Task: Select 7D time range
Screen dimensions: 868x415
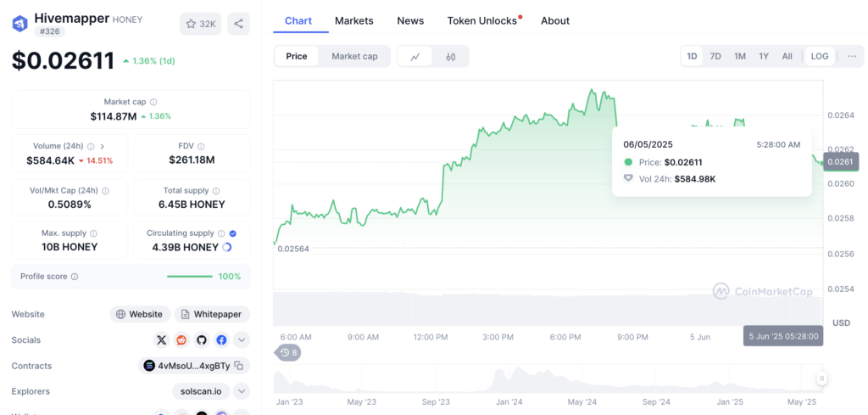Action: tap(715, 57)
